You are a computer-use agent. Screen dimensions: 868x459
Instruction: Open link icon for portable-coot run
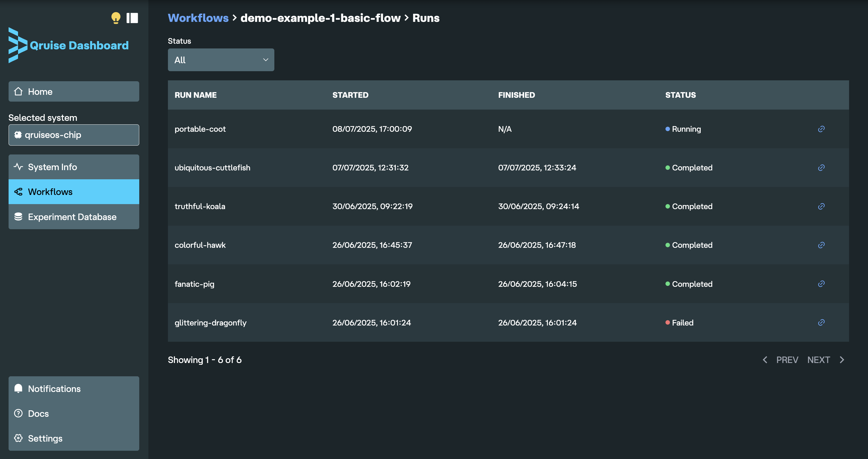(x=821, y=129)
